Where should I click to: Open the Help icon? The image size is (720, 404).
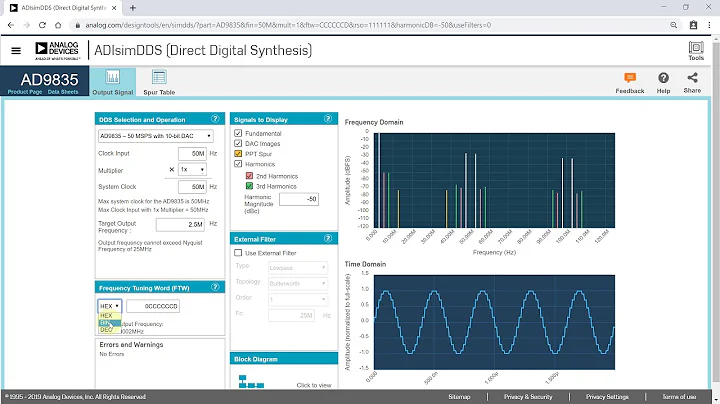click(663, 83)
